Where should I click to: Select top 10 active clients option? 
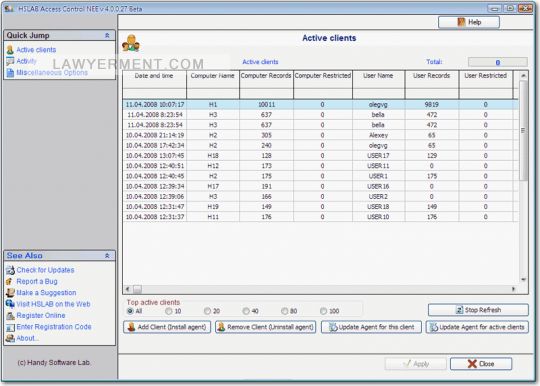coord(169,311)
